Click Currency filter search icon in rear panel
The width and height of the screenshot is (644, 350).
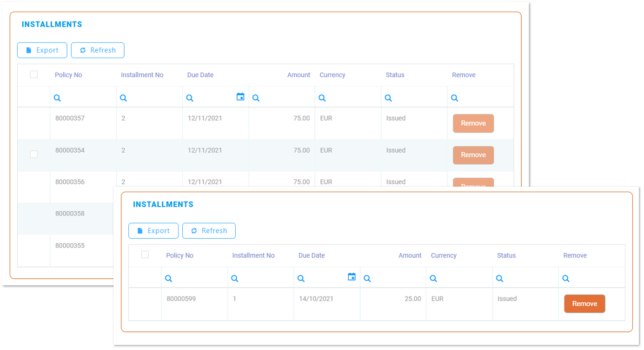322,98
